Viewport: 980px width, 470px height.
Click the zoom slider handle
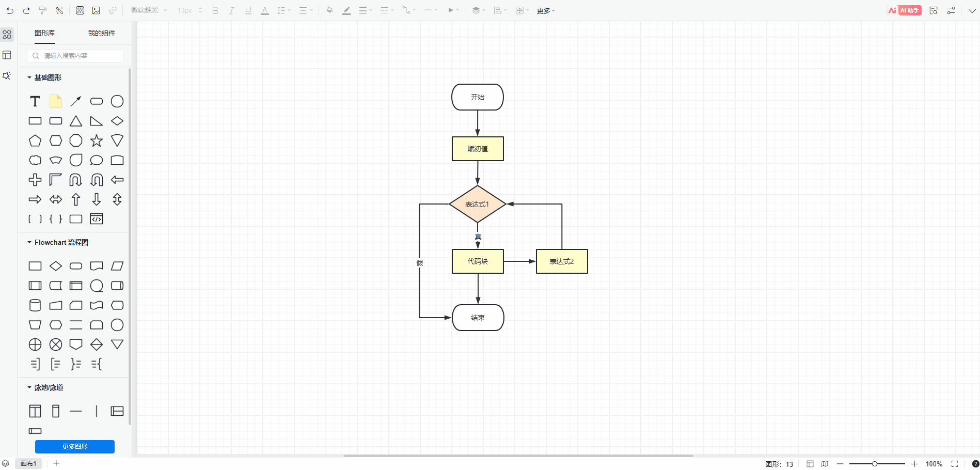click(875, 464)
